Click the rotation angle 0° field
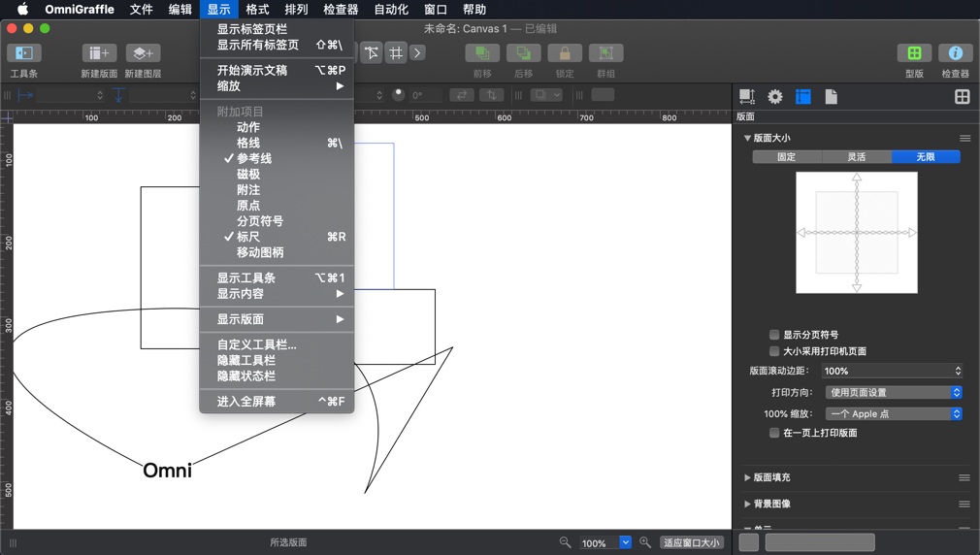The image size is (980, 555). click(424, 95)
